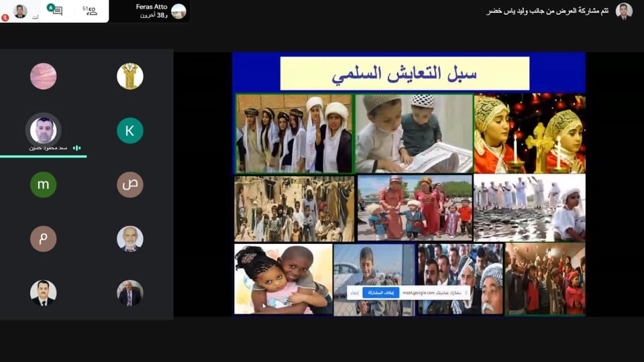Click the slide title سبل التعايش السلمي
This screenshot has width=644, height=362.
point(405,74)
